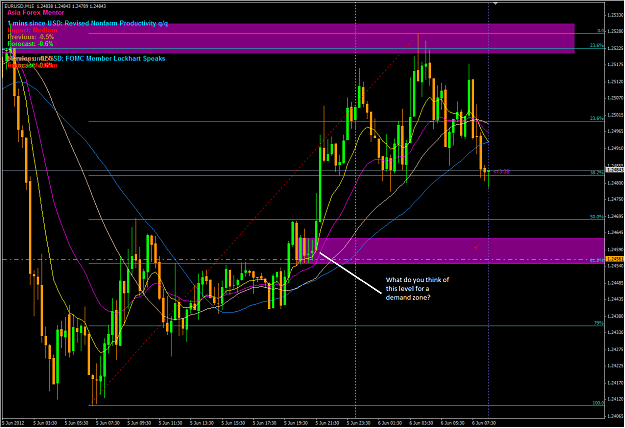The image size is (625, 428).
Task: Click the '5 Jun 21:30' time label
Action: point(327,423)
